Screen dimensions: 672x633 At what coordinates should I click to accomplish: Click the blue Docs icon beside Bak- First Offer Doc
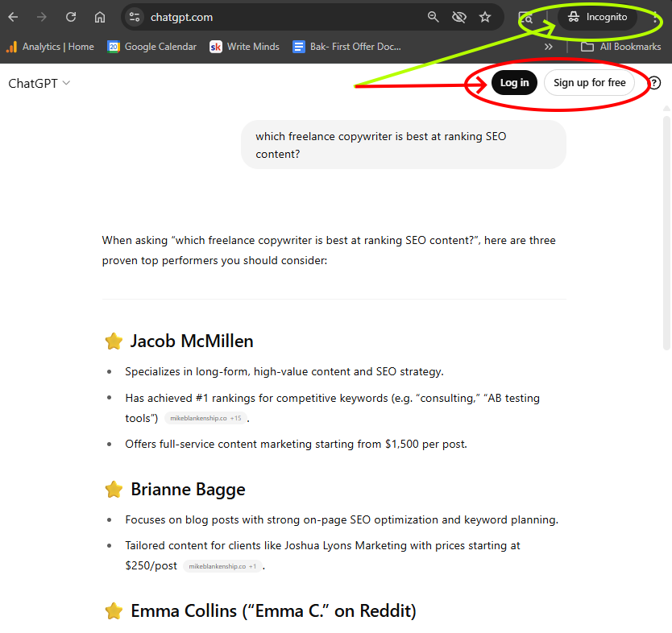pos(299,47)
